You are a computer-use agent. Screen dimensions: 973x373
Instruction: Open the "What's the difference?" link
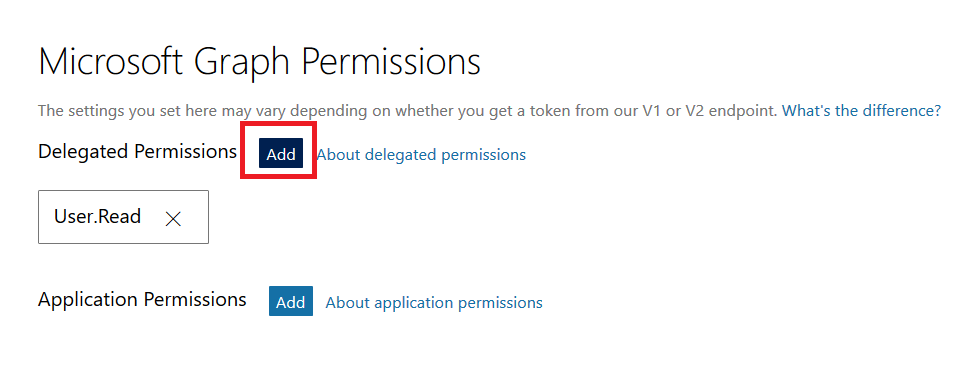coord(861,111)
